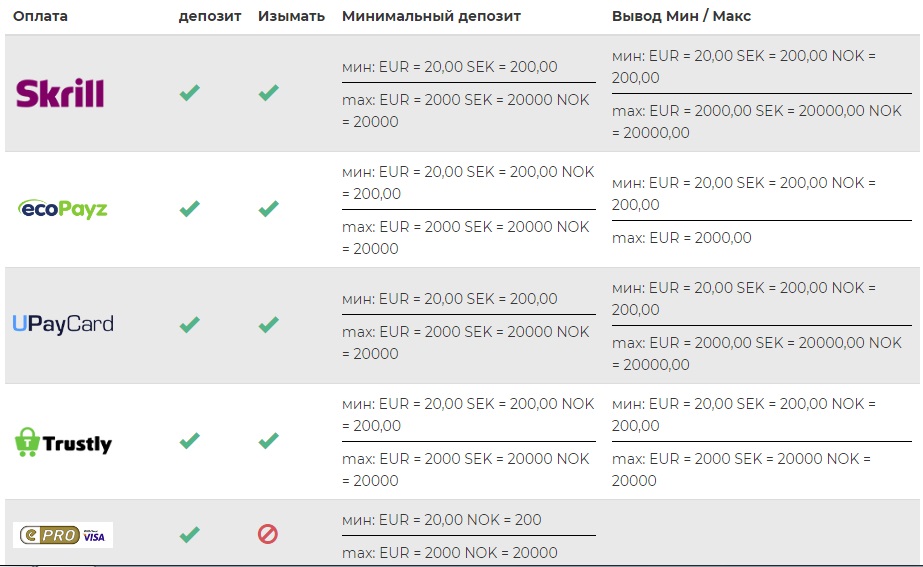Click ePRO deposit green checkmark
Screen dimensions: 923x567
(x=189, y=534)
